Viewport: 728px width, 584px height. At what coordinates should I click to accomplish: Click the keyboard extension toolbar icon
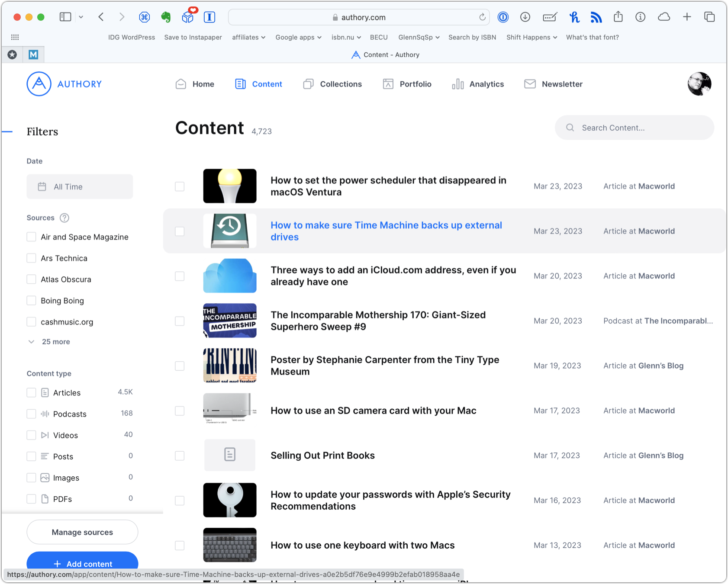coord(550,17)
